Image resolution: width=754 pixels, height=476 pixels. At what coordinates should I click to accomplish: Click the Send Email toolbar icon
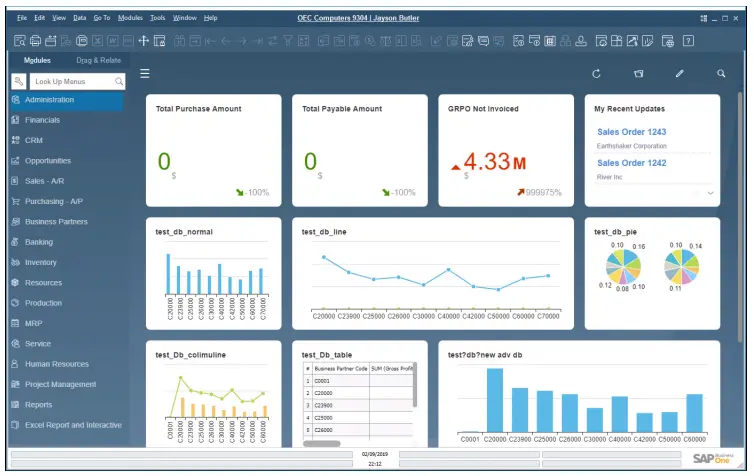coord(50,41)
